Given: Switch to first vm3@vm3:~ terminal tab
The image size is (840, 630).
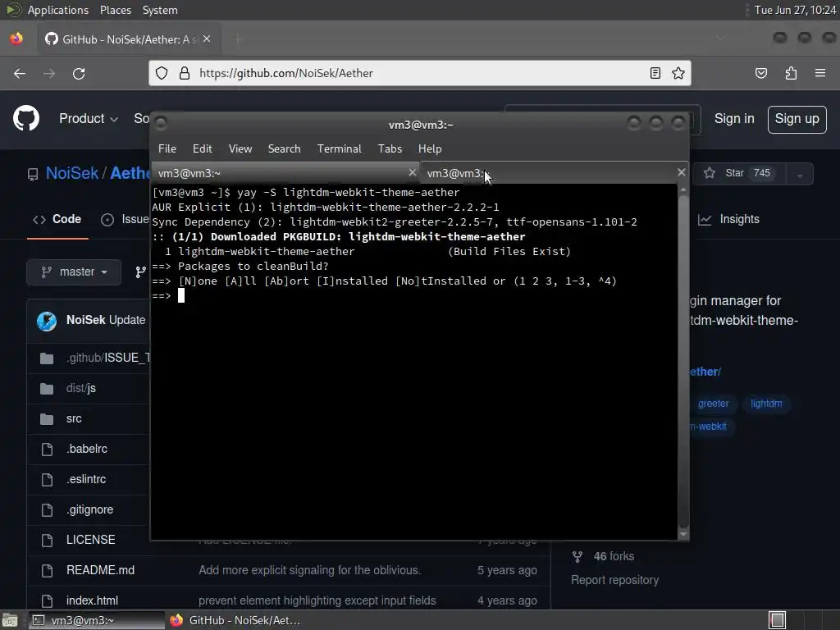Looking at the screenshot, I should pyautogui.click(x=285, y=173).
